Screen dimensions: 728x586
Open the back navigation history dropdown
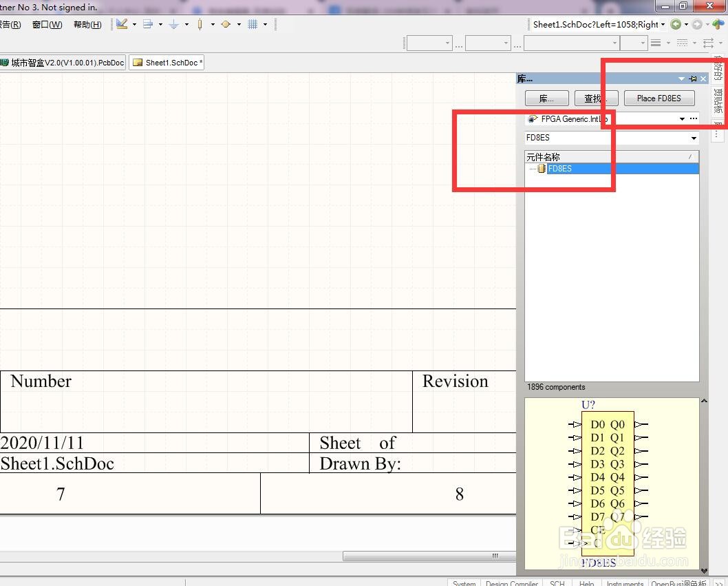tap(686, 24)
